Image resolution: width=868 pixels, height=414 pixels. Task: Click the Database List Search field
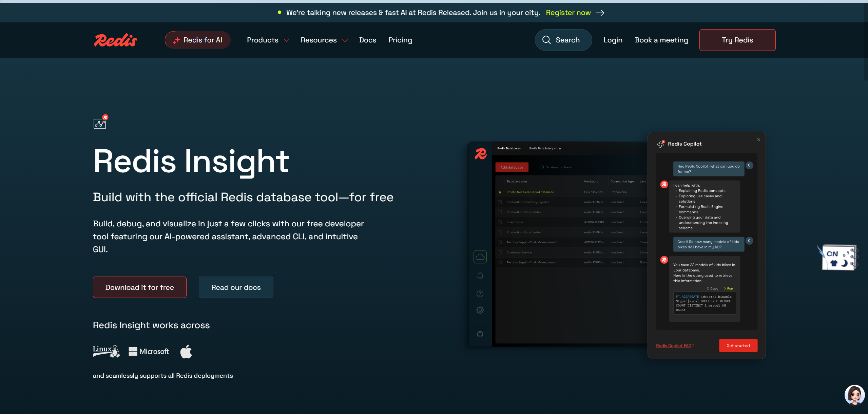561,167
